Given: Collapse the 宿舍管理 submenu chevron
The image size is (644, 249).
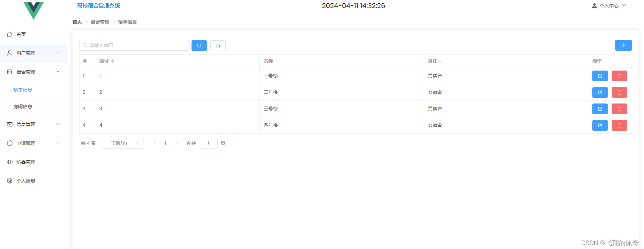Looking at the screenshot, I should (x=58, y=72).
